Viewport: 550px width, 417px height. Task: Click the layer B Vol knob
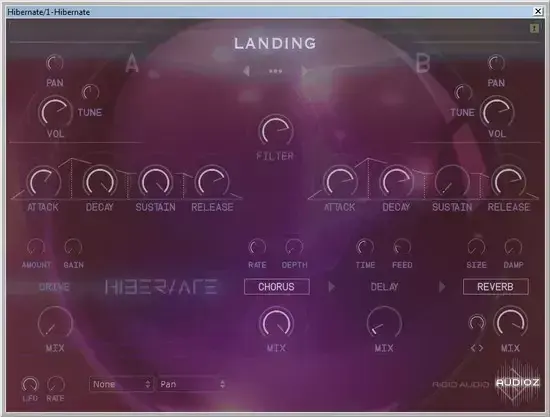click(496, 112)
